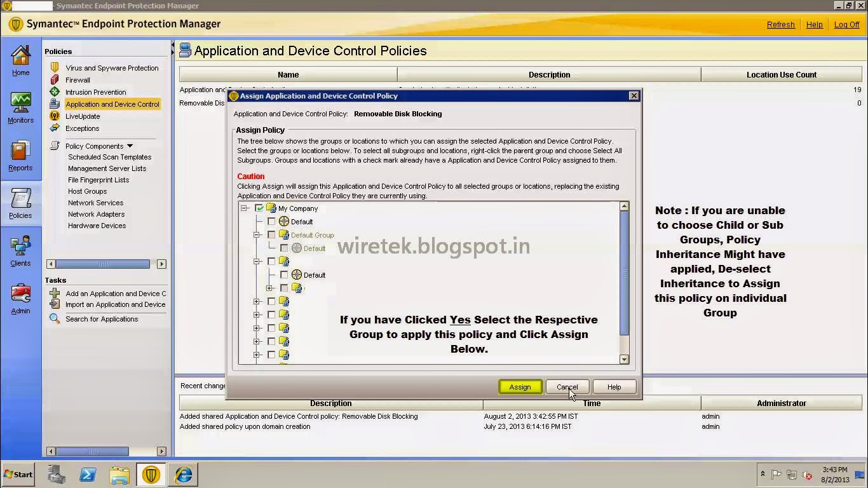868x488 pixels.
Task: Sort by Location Use Count column
Action: (781, 74)
